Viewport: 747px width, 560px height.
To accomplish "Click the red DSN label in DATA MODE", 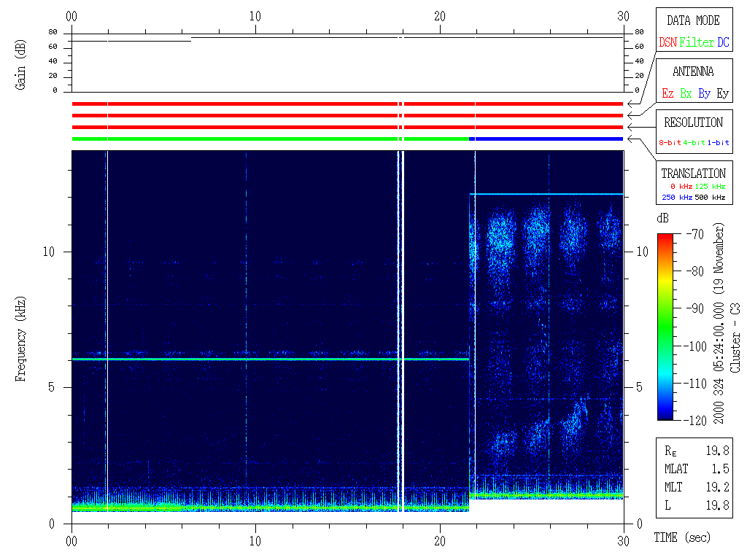I will pyautogui.click(x=667, y=43).
